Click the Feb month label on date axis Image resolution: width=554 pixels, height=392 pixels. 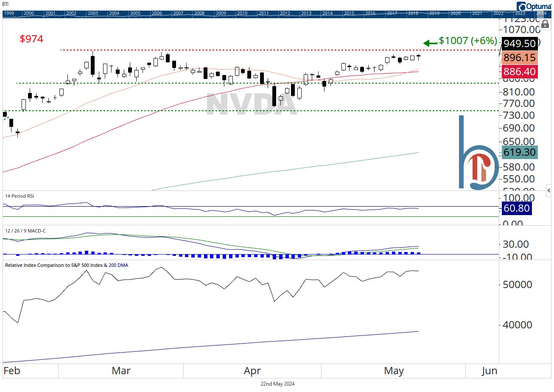point(11,371)
